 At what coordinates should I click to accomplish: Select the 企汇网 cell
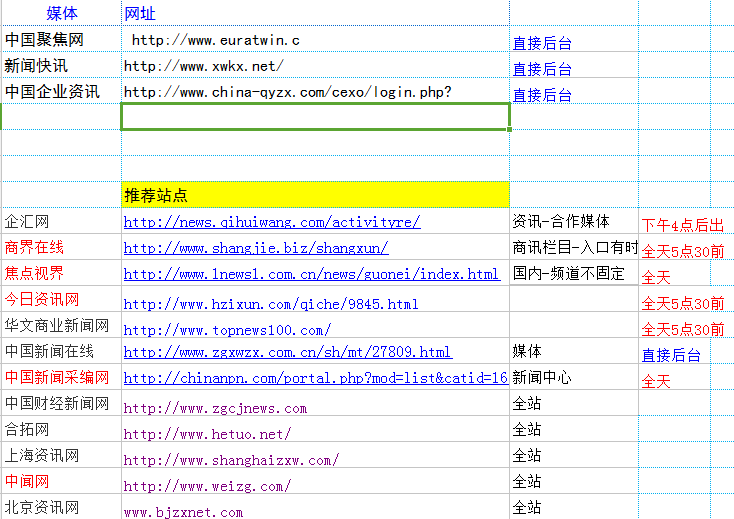(x=62, y=221)
